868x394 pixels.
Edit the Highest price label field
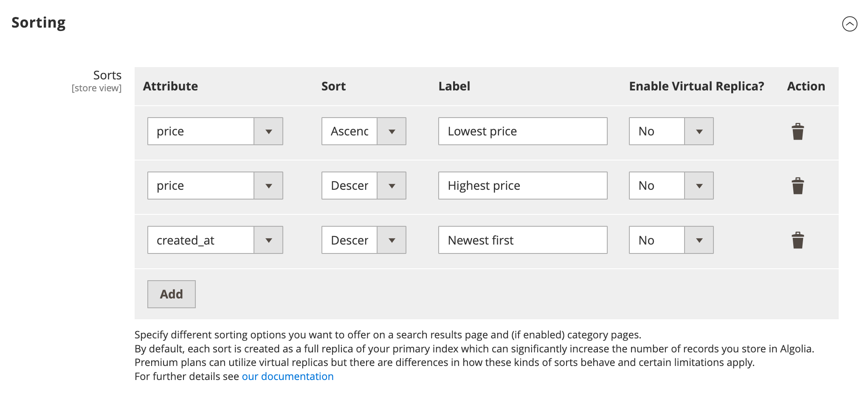(522, 186)
